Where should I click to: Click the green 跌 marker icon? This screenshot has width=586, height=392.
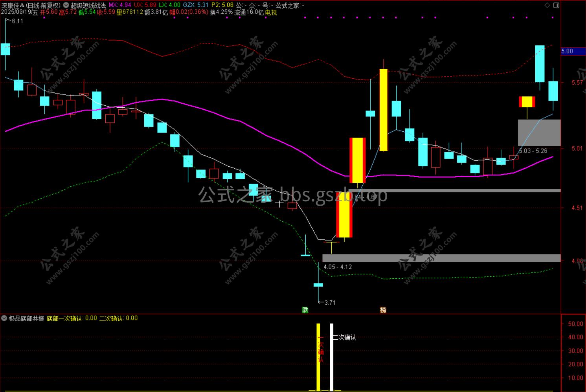click(305, 310)
